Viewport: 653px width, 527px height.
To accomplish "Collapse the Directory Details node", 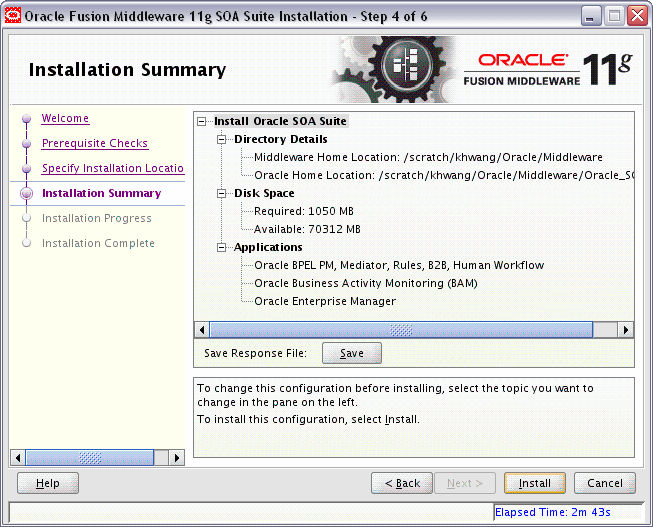I will [x=222, y=140].
